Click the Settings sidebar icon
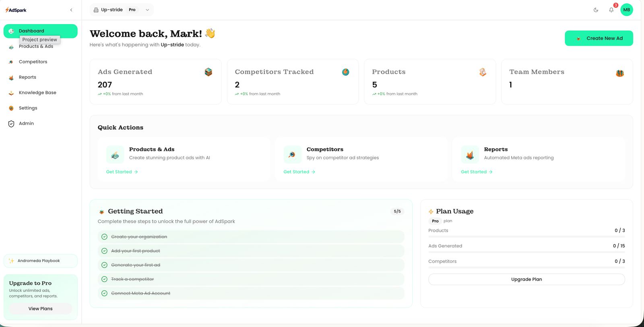This screenshot has height=327, width=644. [11, 108]
